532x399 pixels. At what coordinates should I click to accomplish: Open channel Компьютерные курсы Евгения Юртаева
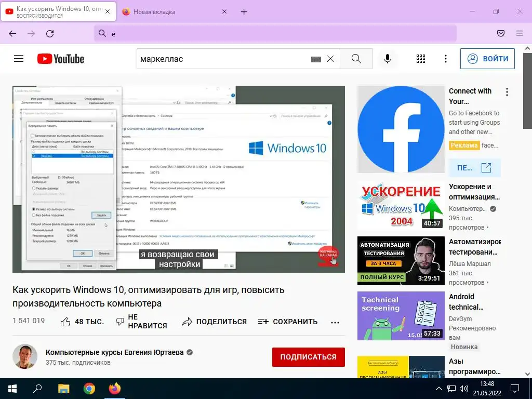(x=115, y=352)
